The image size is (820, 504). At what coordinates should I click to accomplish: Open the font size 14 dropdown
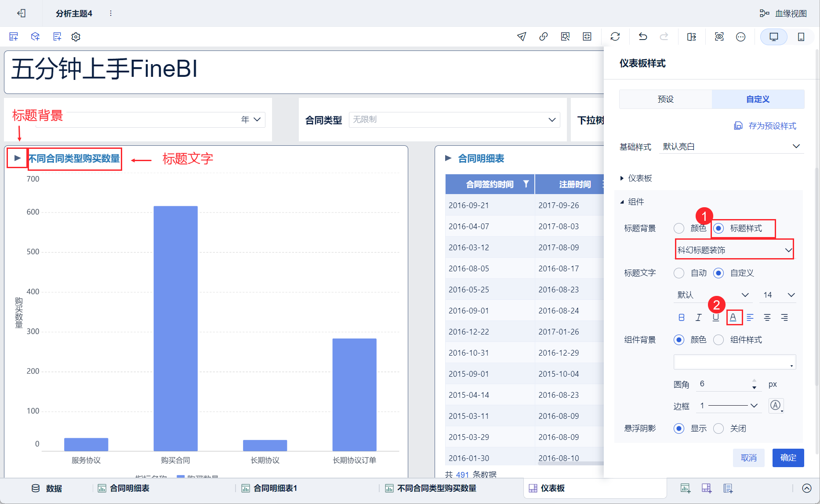(778, 295)
